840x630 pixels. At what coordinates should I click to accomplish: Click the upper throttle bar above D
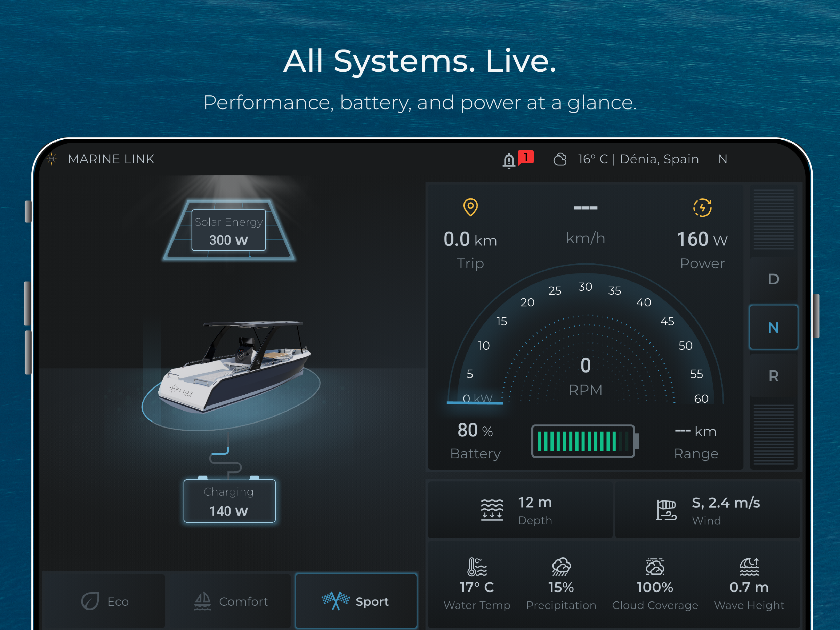tap(773, 220)
